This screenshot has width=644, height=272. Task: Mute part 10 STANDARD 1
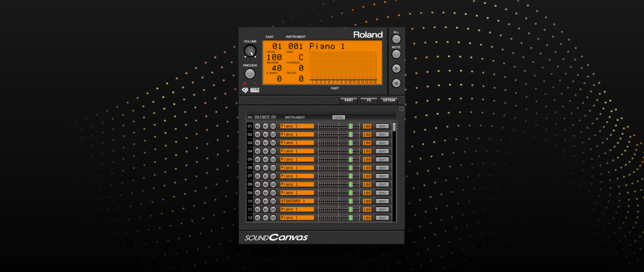(x=266, y=201)
